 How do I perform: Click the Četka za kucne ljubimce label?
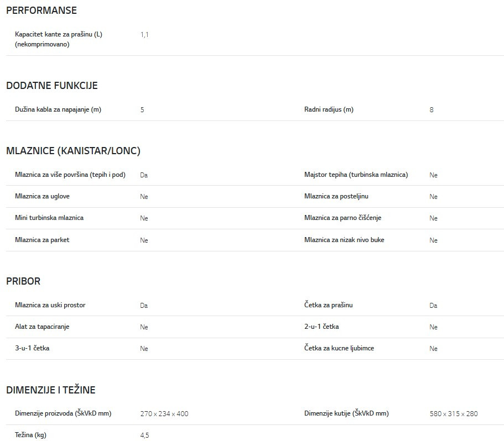(x=339, y=348)
